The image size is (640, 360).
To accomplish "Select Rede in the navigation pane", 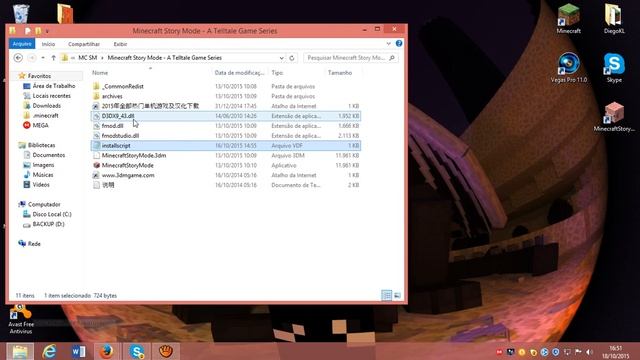I will coord(33,244).
